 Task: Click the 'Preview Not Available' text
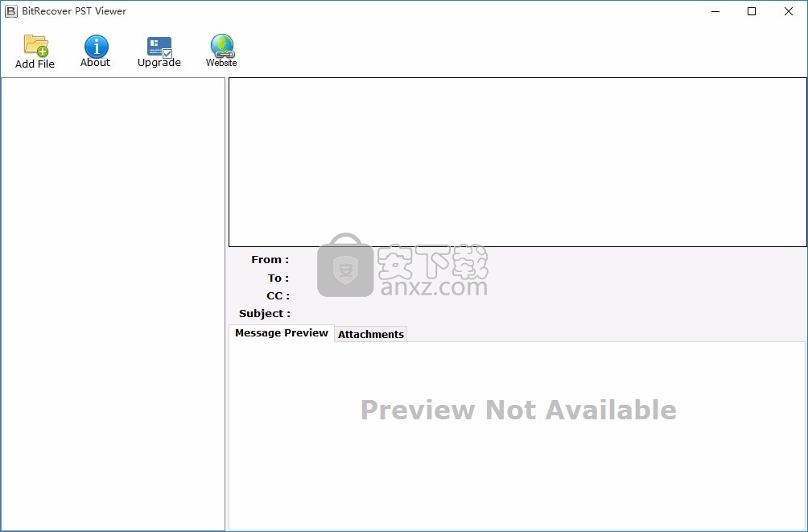[x=518, y=410]
